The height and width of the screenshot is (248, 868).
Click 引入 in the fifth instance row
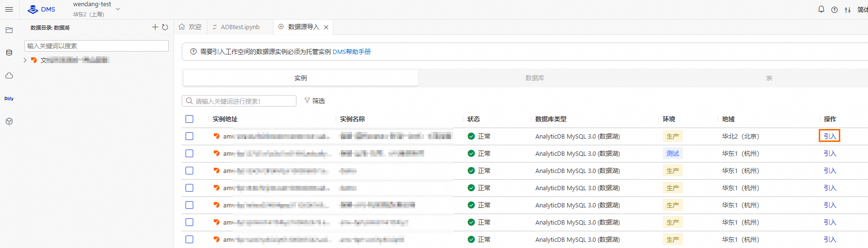tap(830, 205)
